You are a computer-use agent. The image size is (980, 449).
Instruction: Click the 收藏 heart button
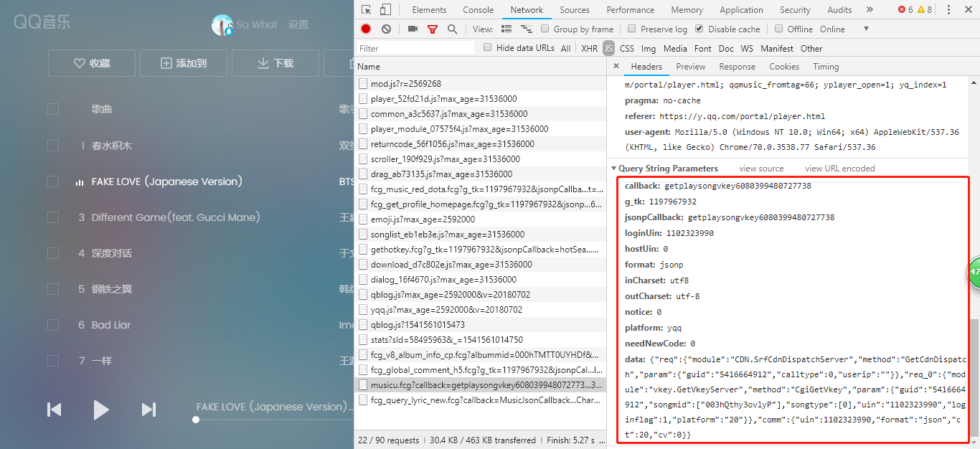coord(91,63)
